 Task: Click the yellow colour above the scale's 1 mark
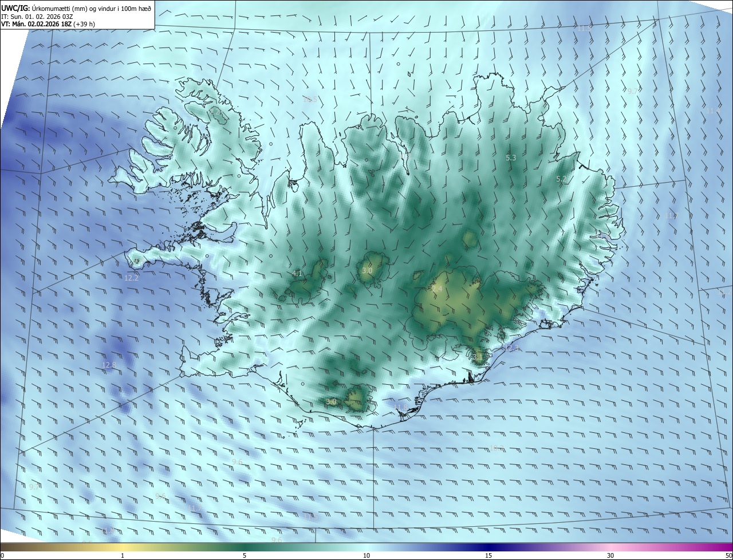click(123, 547)
